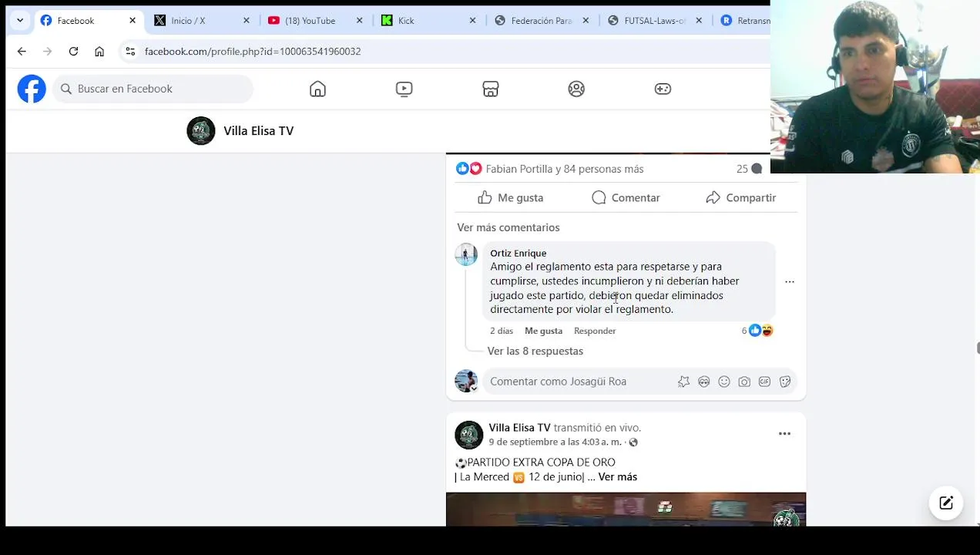Click the Compartir post button
The image size is (980, 555).
740,198
